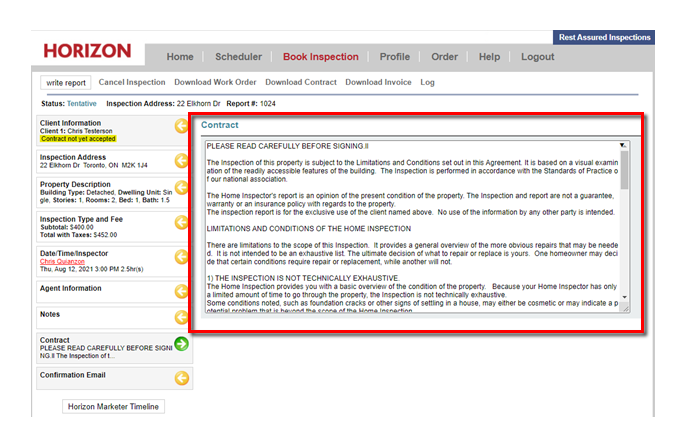The width and height of the screenshot is (684, 447).
Task: Click the contract text scrollbar down arrow
Action: click(624, 298)
